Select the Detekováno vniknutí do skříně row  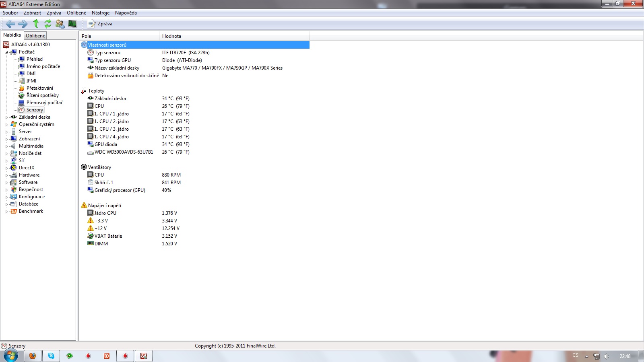point(195,76)
